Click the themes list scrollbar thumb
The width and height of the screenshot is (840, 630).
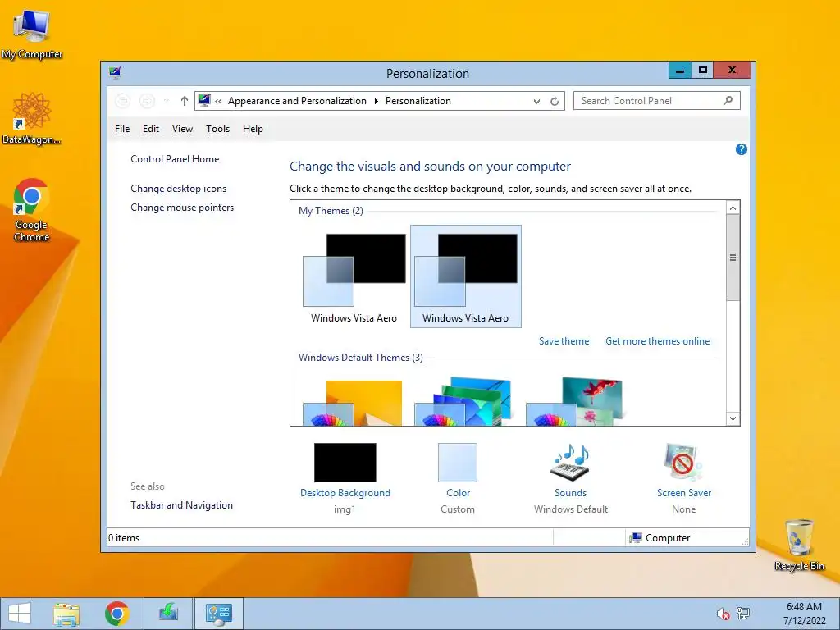tap(733, 258)
